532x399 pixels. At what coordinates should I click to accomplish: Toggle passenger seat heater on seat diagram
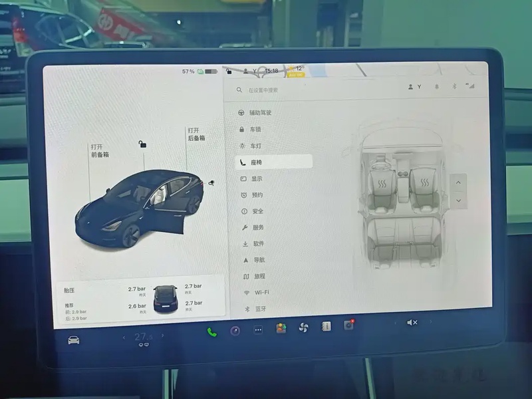(423, 184)
